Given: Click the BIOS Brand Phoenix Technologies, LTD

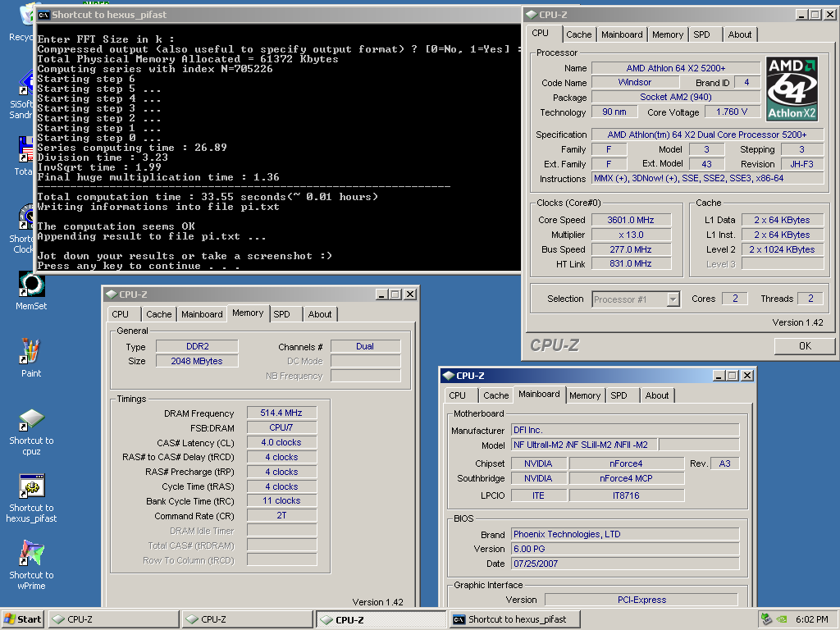Looking at the screenshot, I should [624, 534].
